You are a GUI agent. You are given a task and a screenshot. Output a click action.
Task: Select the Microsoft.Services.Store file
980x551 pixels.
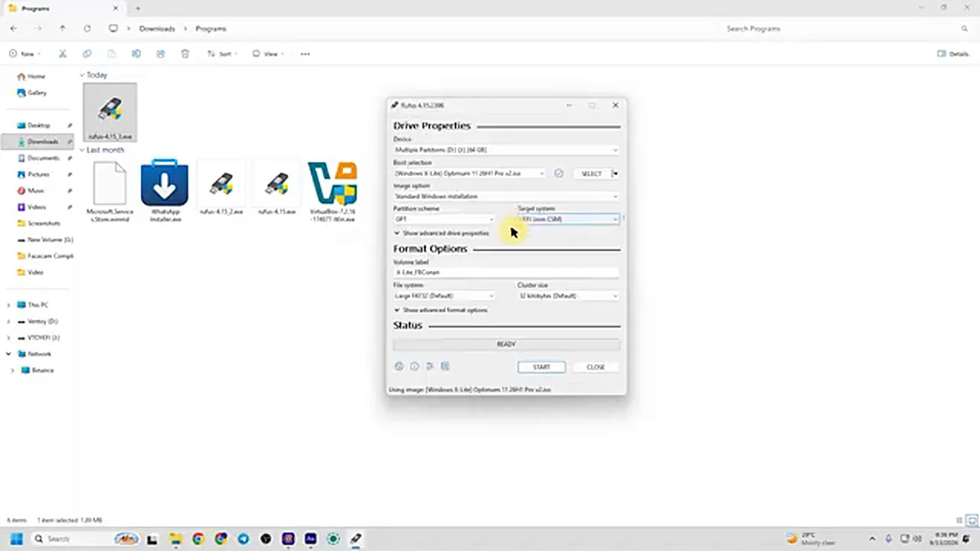[109, 191]
